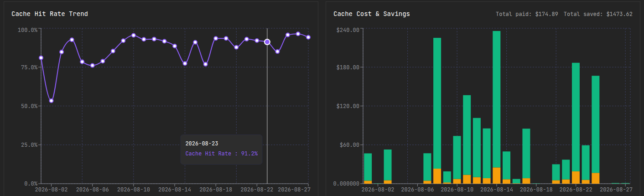The width and height of the screenshot is (644, 196).
Task: Click green savings bar for 2026-08-24
Action: [x=596, y=124]
